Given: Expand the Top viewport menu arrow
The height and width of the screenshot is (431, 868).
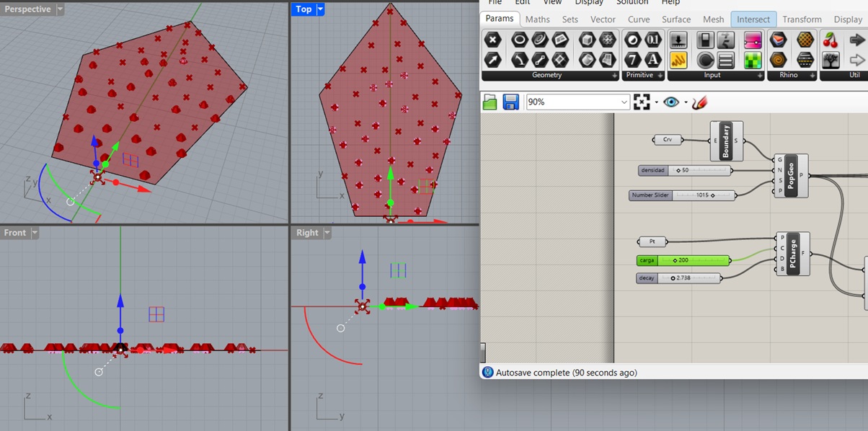Looking at the screenshot, I should tap(321, 9).
